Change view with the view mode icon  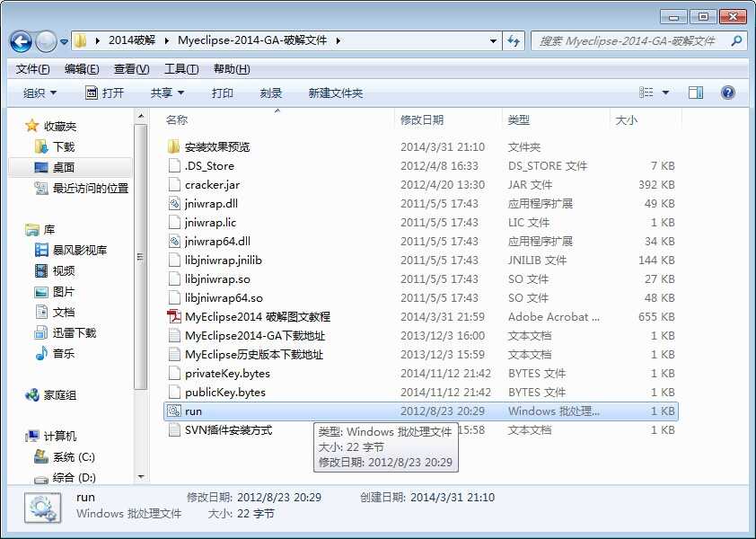[646, 93]
